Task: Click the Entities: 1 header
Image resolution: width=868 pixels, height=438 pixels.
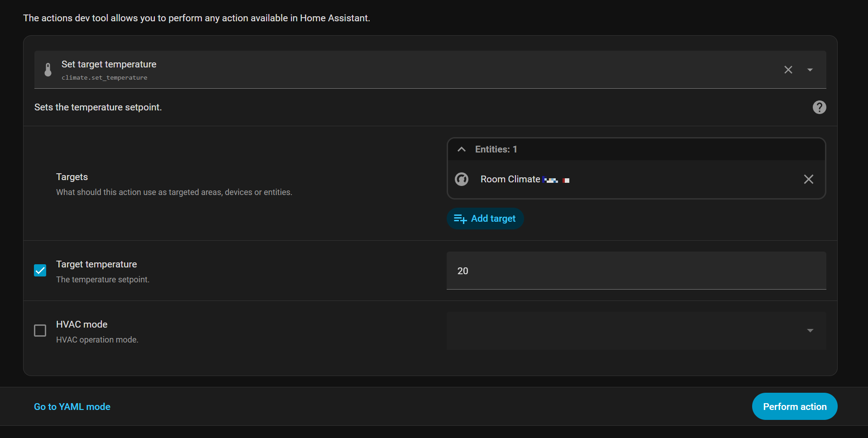Action: [x=496, y=149]
